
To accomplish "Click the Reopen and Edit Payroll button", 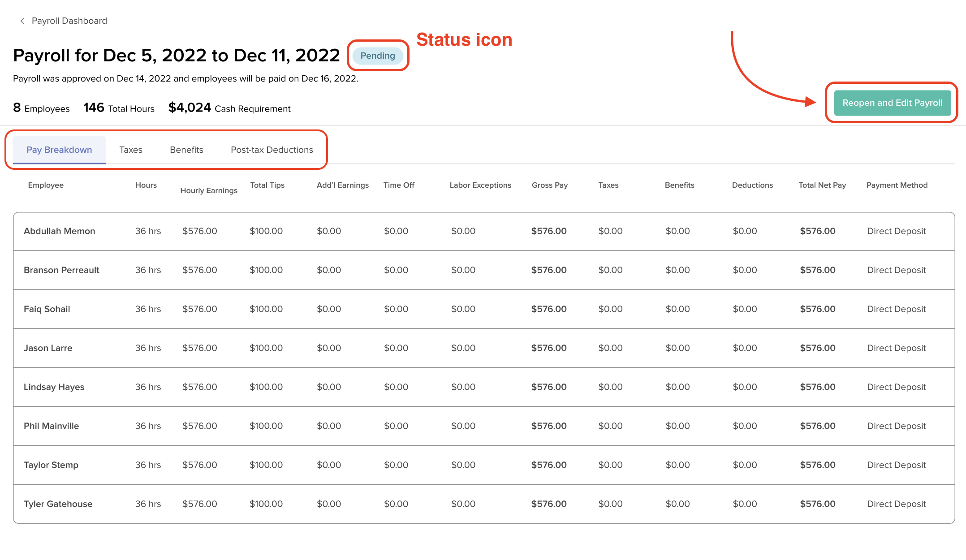I will [892, 103].
